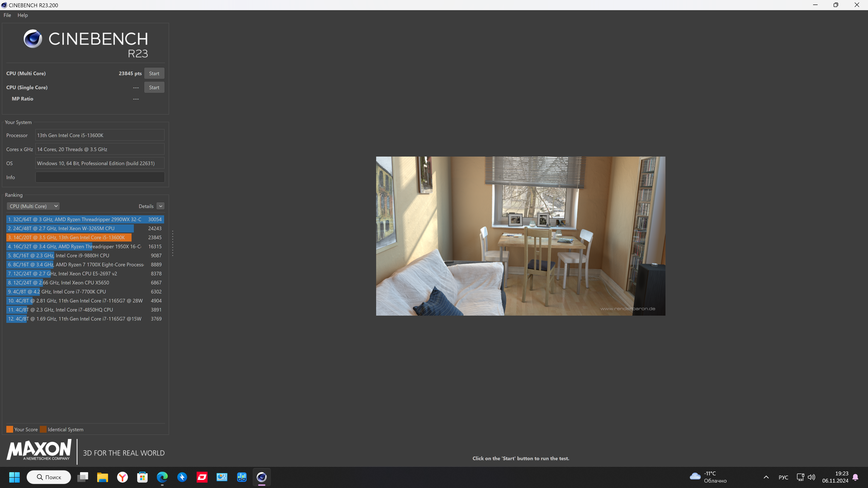Screen dimensions: 868x488
Task: Click the Task View icon
Action: click(83, 477)
